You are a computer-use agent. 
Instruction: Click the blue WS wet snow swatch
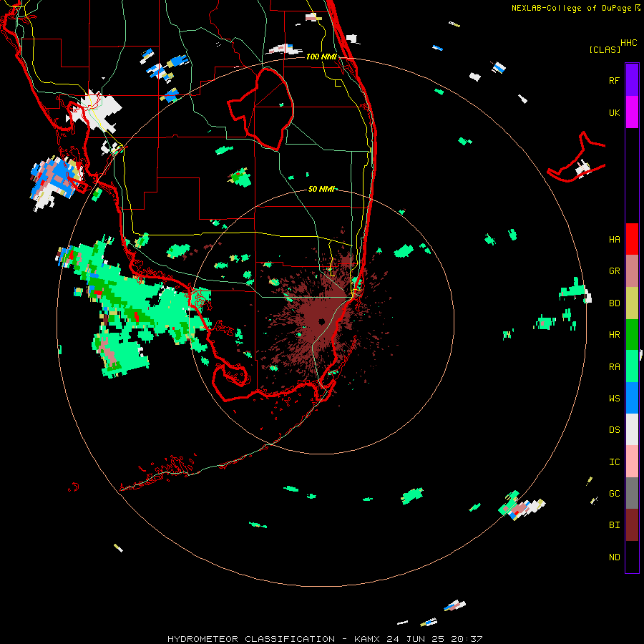coord(632,398)
